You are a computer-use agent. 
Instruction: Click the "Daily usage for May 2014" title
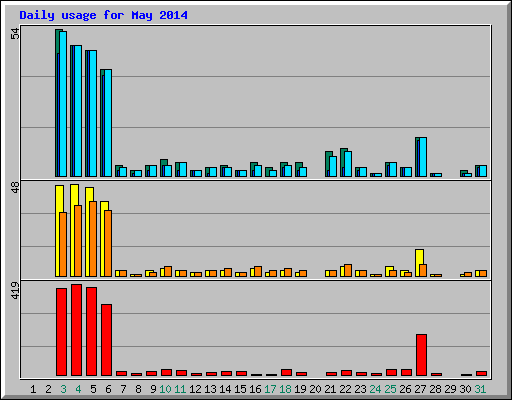pos(103,15)
